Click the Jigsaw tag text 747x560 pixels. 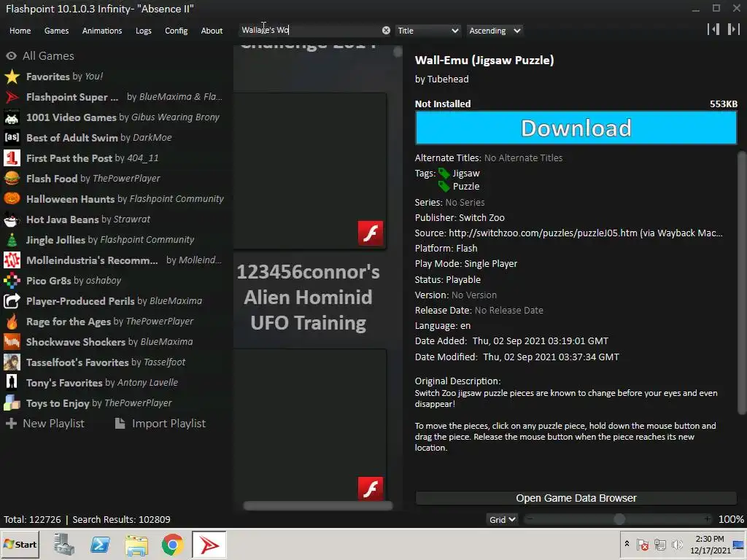click(x=466, y=174)
